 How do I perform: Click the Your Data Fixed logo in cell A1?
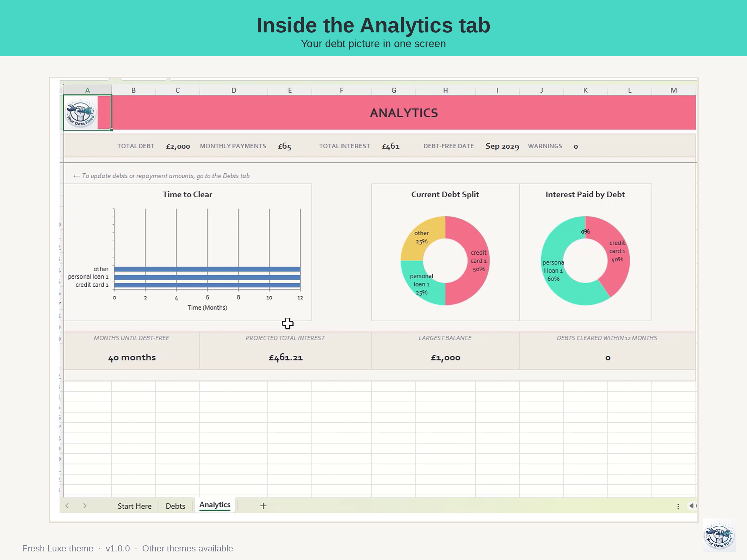pyautogui.click(x=80, y=113)
